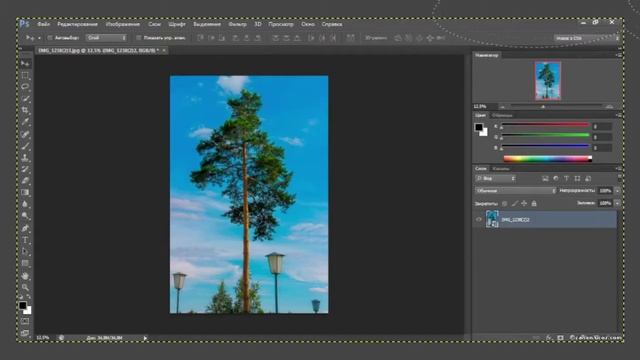
Task: Select the History Brush tool
Action: pos(25,169)
